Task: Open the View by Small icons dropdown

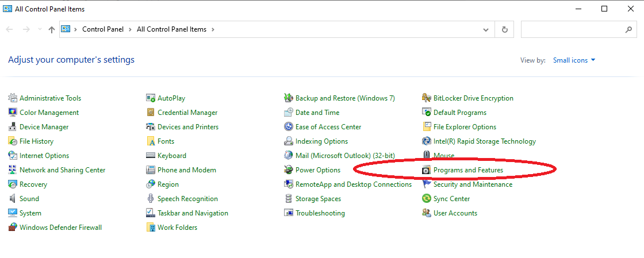Action: tap(574, 60)
